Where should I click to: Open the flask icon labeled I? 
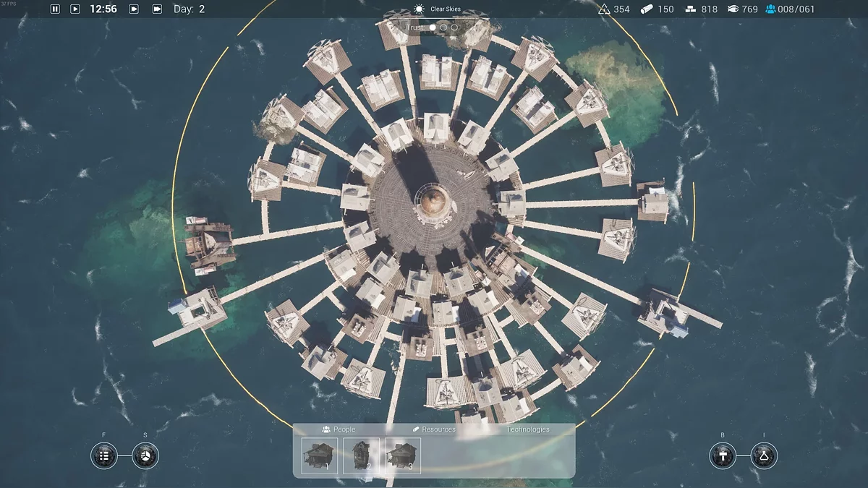tap(763, 455)
